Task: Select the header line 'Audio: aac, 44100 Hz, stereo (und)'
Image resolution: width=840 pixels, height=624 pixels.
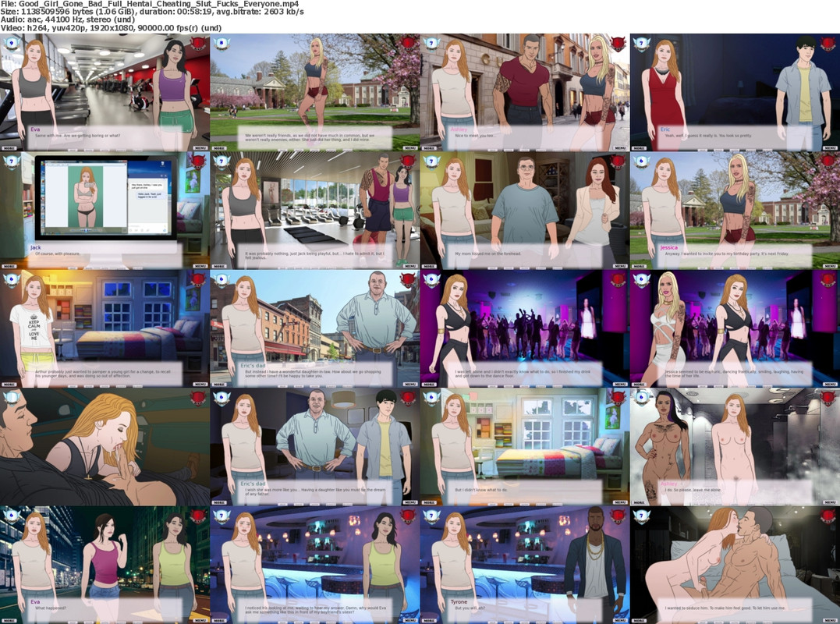Action: coord(68,19)
